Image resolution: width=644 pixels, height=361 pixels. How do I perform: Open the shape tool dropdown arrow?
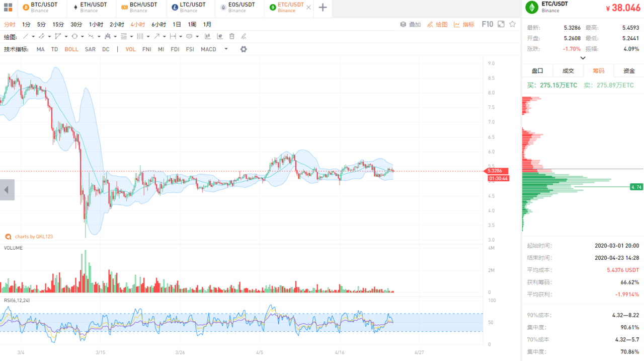pos(66,36)
